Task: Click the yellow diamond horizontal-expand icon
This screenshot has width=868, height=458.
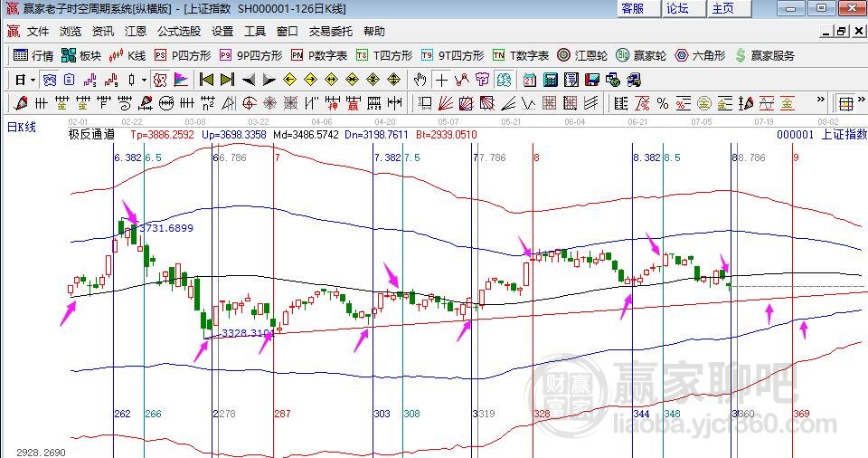Action: [331, 80]
